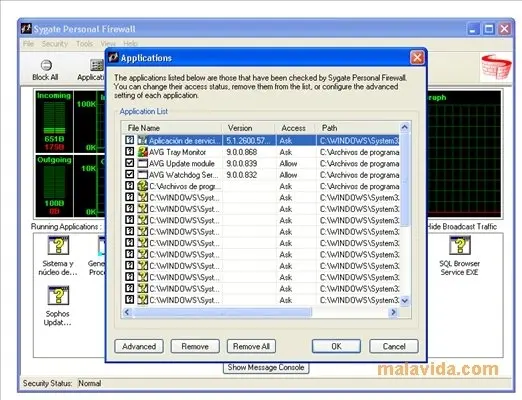Screen dimensions: 522x400
Task: Click the Remove All button
Action: click(251, 346)
